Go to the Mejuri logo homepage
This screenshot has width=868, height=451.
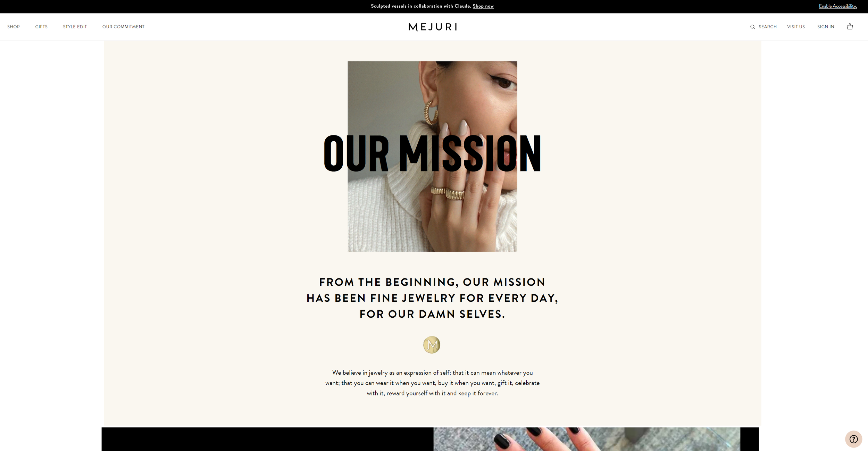point(433,27)
